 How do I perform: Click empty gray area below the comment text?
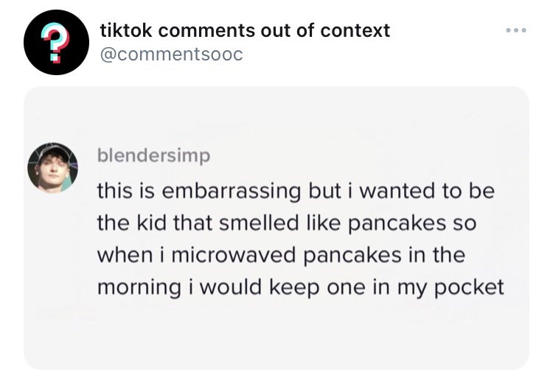click(x=276, y=335)
